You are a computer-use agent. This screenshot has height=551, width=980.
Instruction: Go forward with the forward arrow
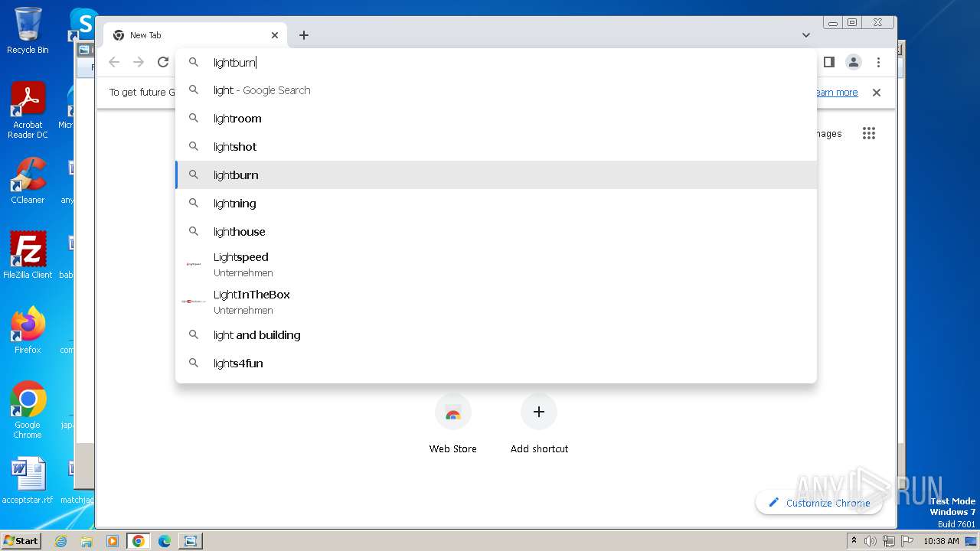point(139,62)
